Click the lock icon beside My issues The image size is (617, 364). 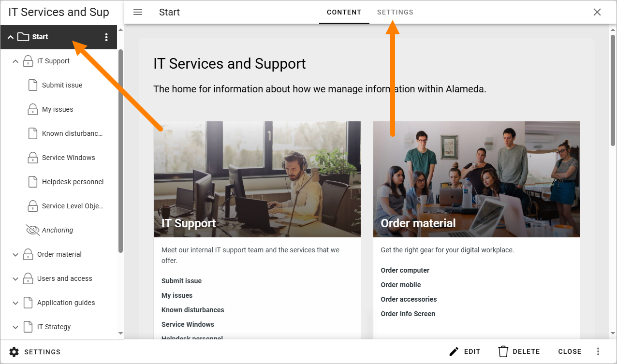(x=33, y=109)
